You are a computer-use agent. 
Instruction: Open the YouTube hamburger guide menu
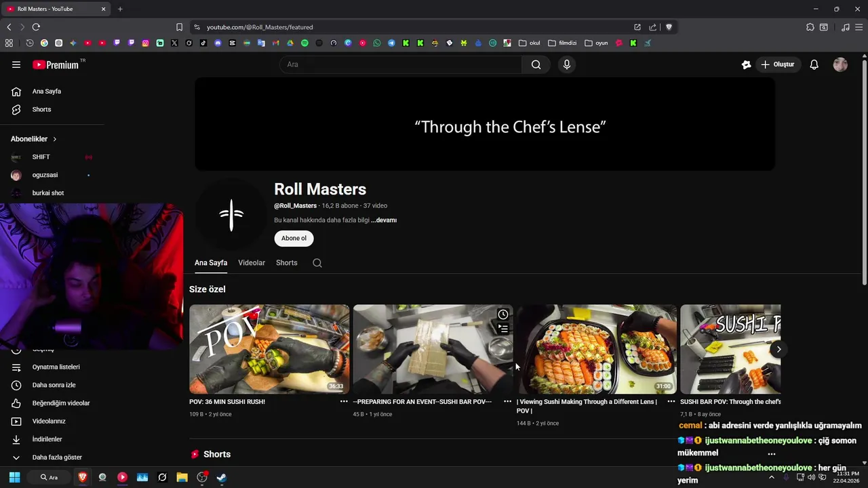16,64
